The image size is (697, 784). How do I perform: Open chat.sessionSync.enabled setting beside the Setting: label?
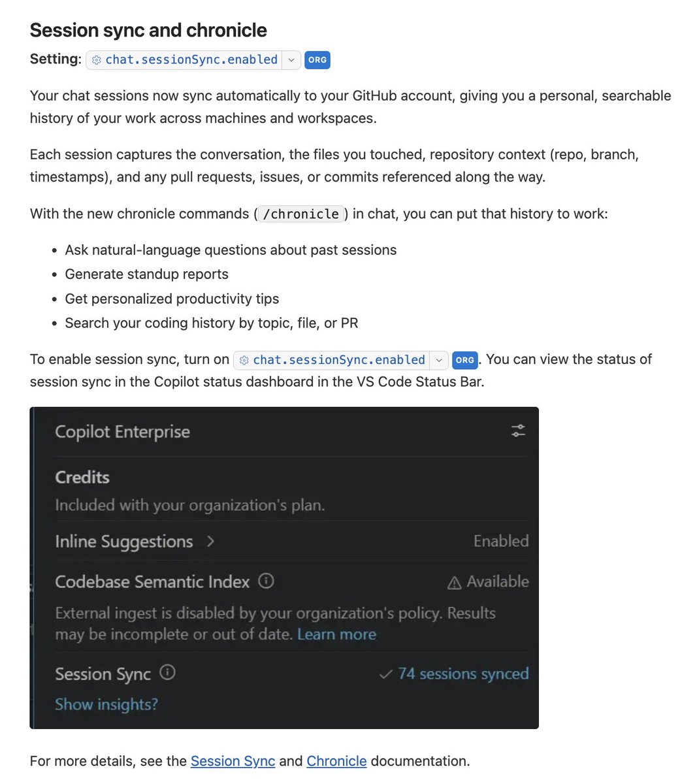191,59
